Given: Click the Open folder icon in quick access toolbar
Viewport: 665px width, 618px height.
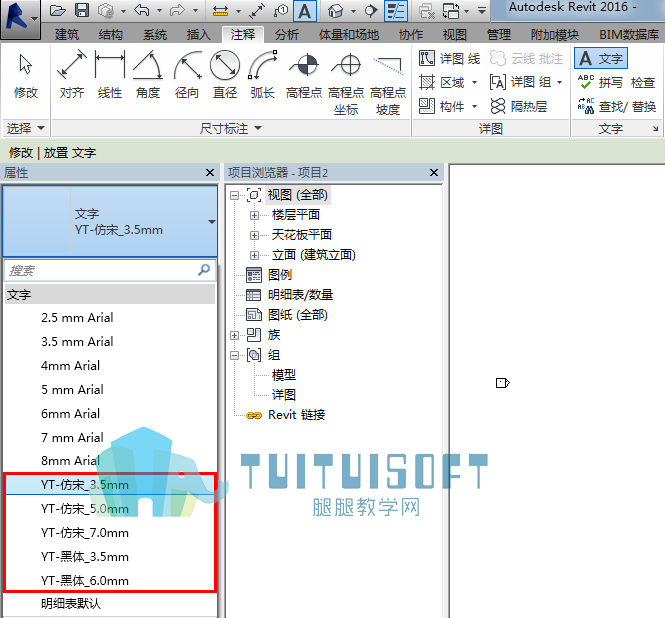Looking at the screenshot, I should [57, 11].
